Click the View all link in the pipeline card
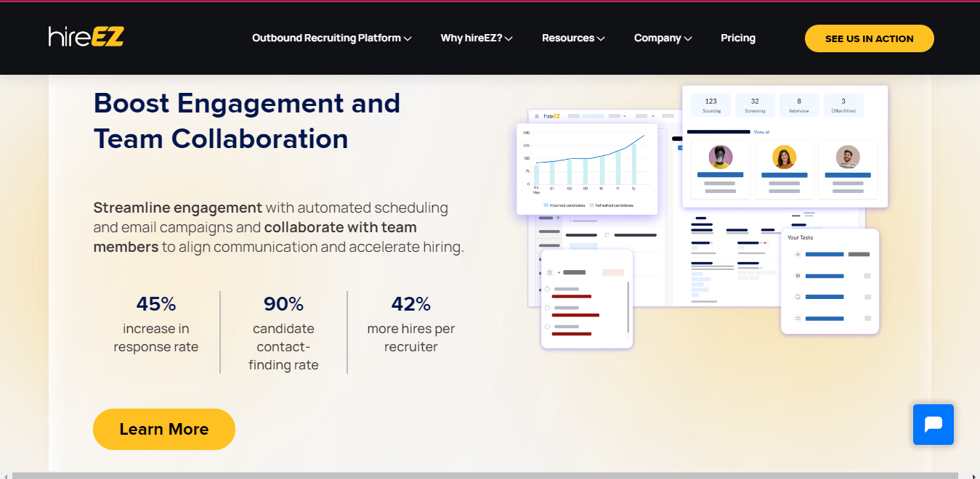980x479 pixels. (760, 131)
